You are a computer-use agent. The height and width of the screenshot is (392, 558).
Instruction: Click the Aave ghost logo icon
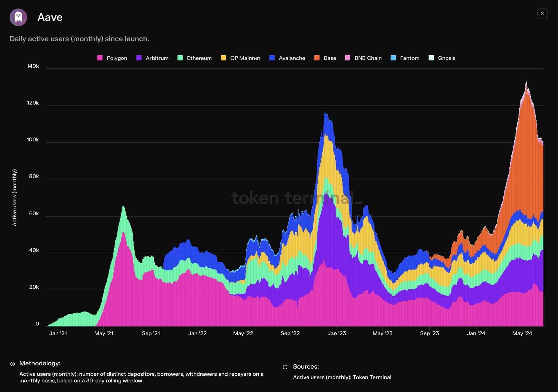coord(18,17)
